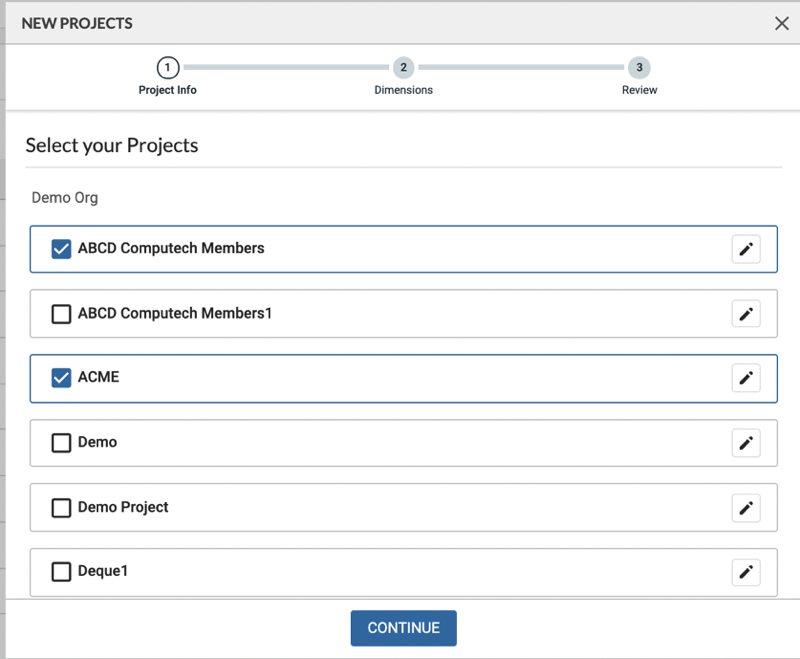Check the ABCD Computech Members1 checkbox
The width and height of the screenshot is (800, 659).
[61, 314]
